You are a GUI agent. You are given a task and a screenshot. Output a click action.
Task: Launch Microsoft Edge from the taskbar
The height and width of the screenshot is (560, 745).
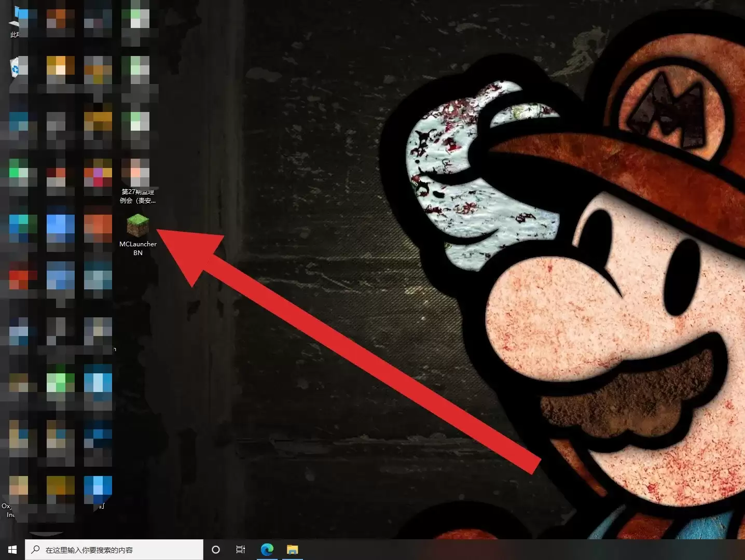[x=267, y=550]
